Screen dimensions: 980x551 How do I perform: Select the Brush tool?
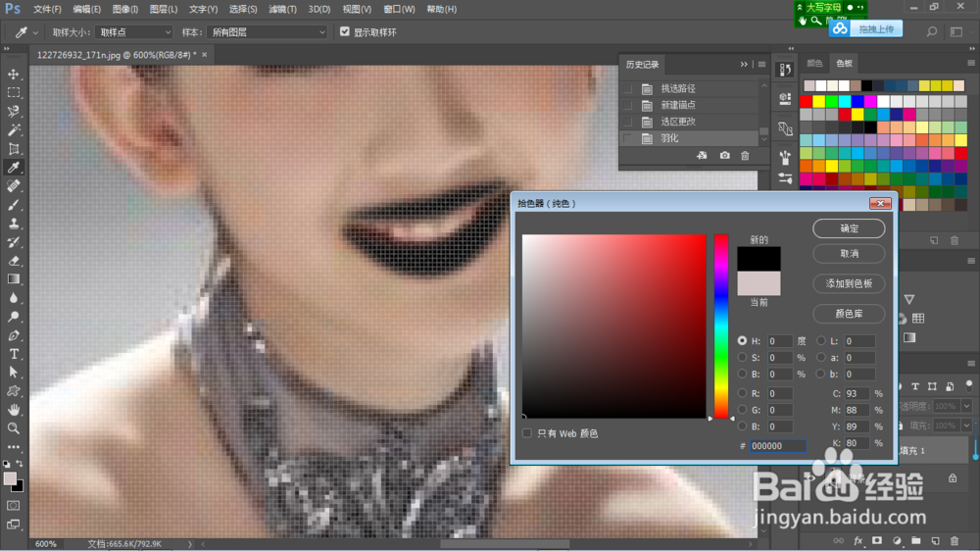coord(13,205)
